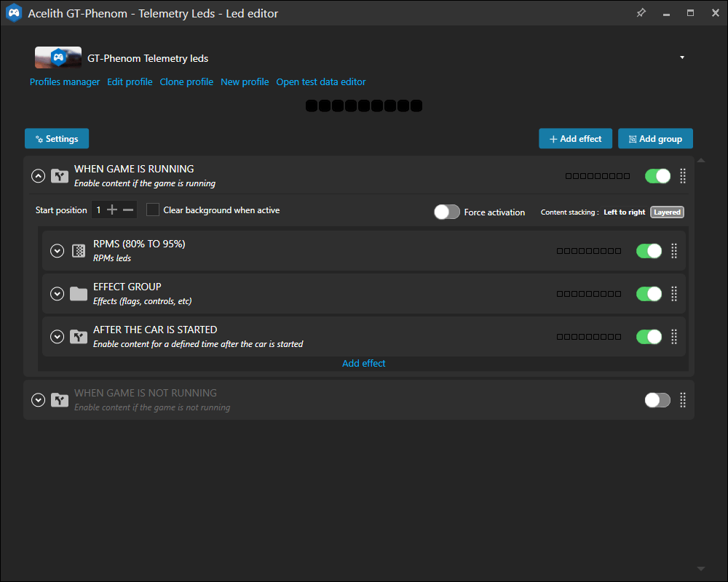This screenshot has width=728, height=582.
Task: Open the profile selection dropdown arrow
Action: coord(681,57)
